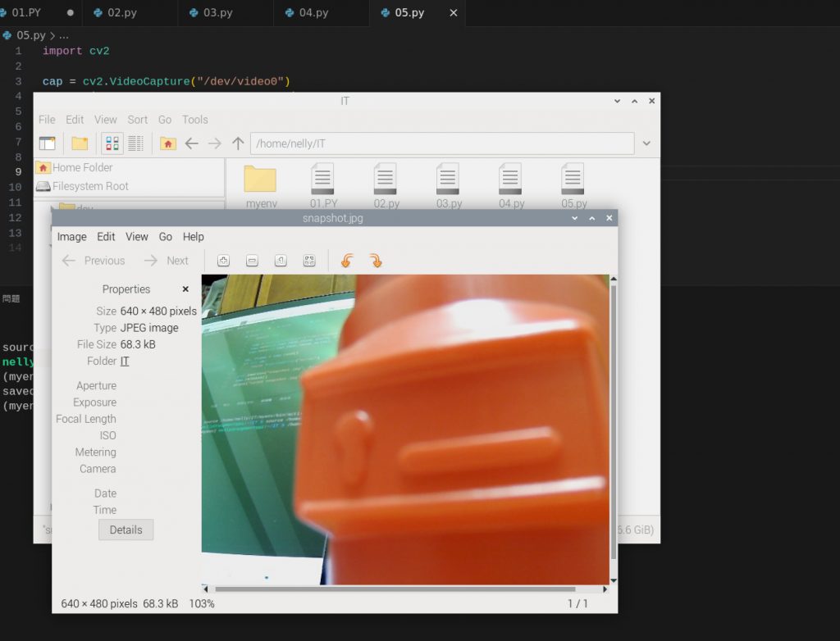Click the snapshot image preview
Screen dimensions: 840x641
click(405, 430)
